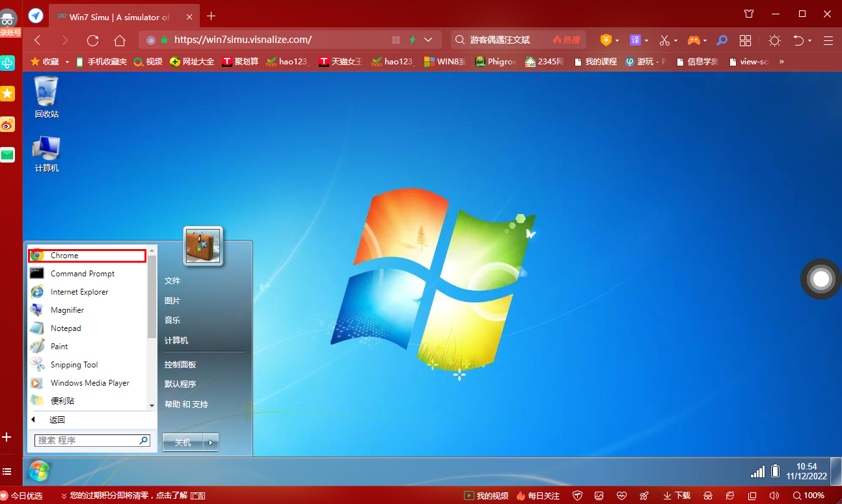Expand the undo-close-tab dropdown arrow
This screenshot has height=504, width=842.
(x=811, y=40)
